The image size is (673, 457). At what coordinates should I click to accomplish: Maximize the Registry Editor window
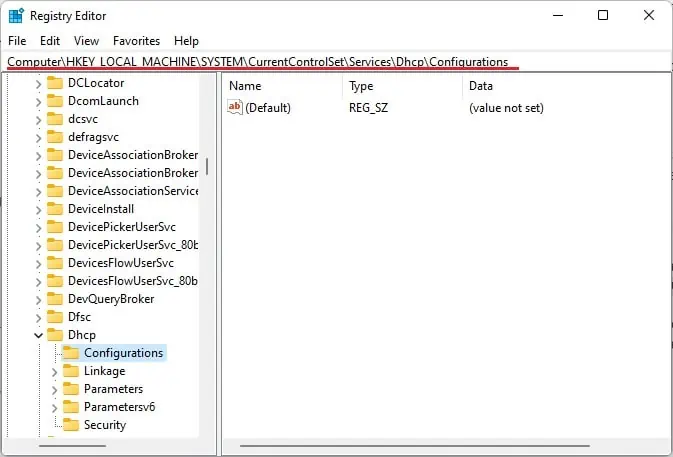603,15
